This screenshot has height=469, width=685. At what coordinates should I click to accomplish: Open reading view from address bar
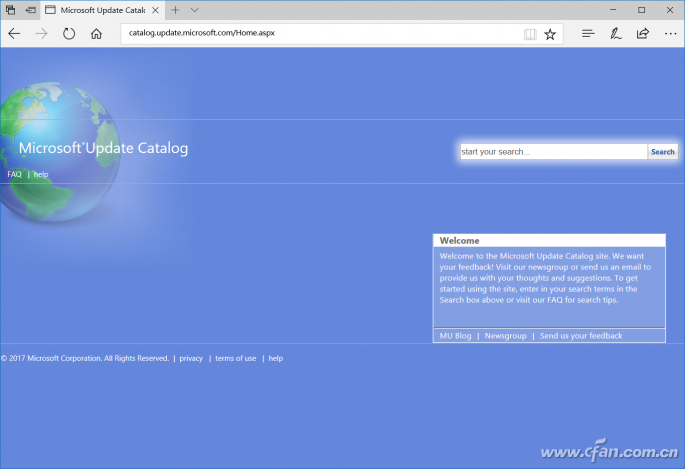530,33
